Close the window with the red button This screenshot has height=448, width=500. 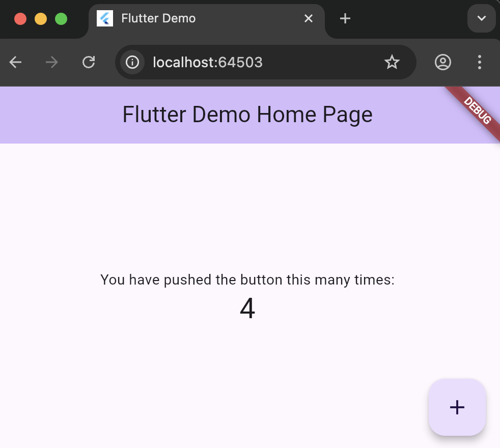[20, 19]
